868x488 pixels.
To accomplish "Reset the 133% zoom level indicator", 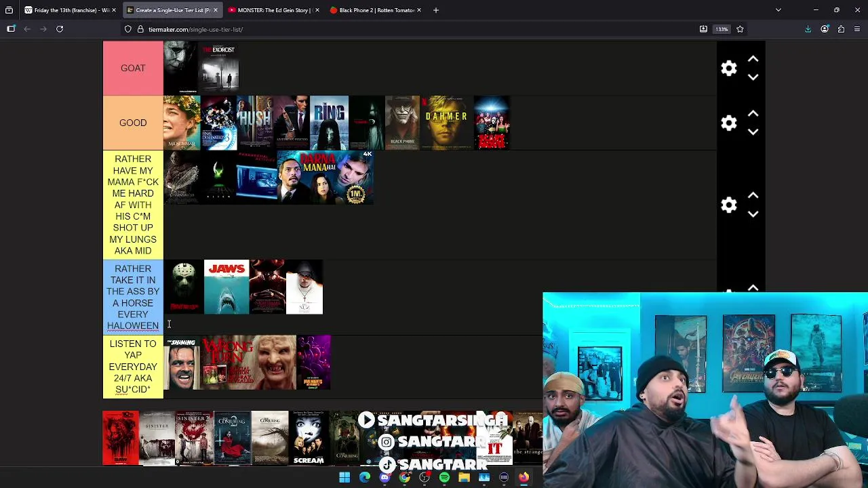I will tap(722, 29).
